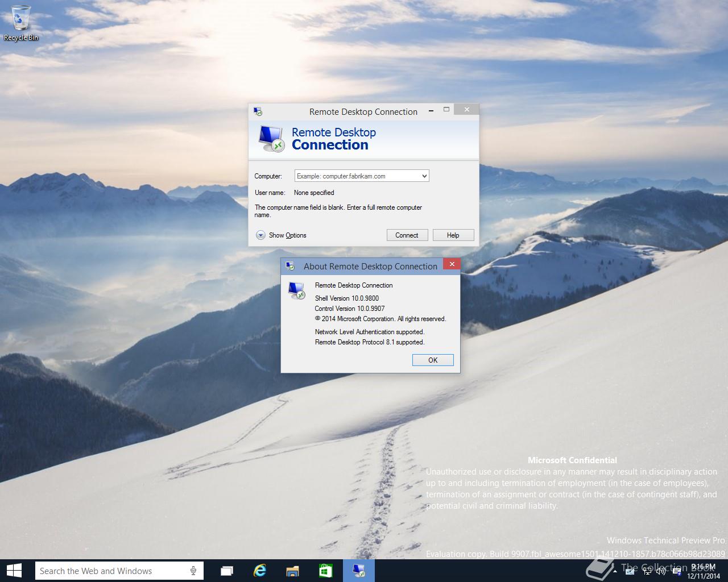Screen dimensions: 728x582
Task: Click the Windows Start button
Action: pos(14,571)
